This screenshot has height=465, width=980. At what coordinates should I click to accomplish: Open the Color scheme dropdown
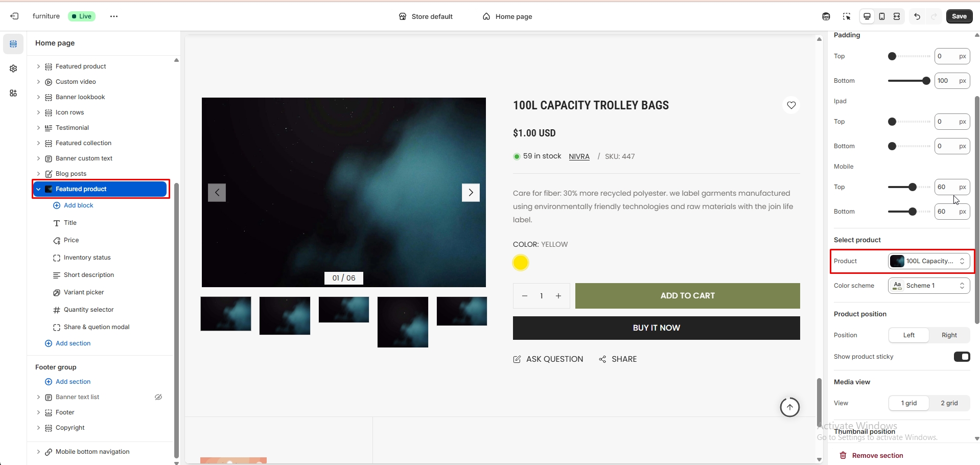click(928, 286)
